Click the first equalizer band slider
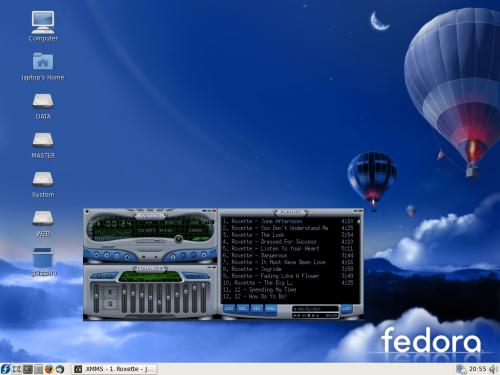This screenshot has width=500, height=375. 125,298
